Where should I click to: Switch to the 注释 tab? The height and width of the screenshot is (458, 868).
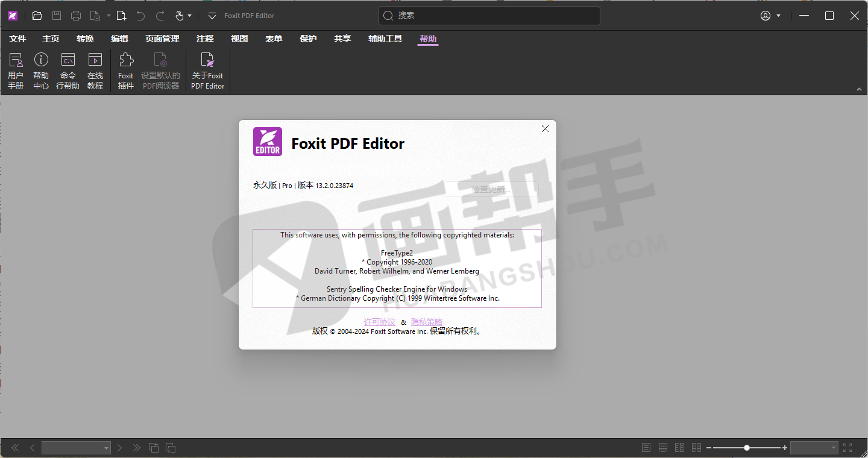pos(205,39)
